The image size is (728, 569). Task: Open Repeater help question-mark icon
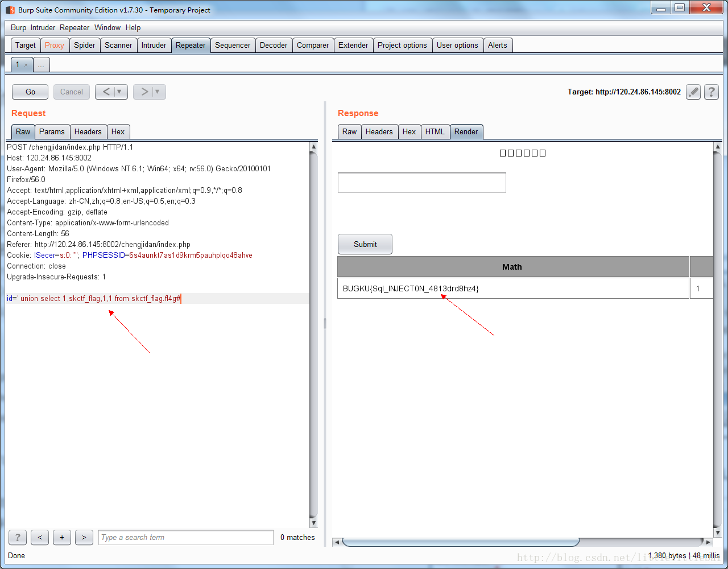(712, 92)
